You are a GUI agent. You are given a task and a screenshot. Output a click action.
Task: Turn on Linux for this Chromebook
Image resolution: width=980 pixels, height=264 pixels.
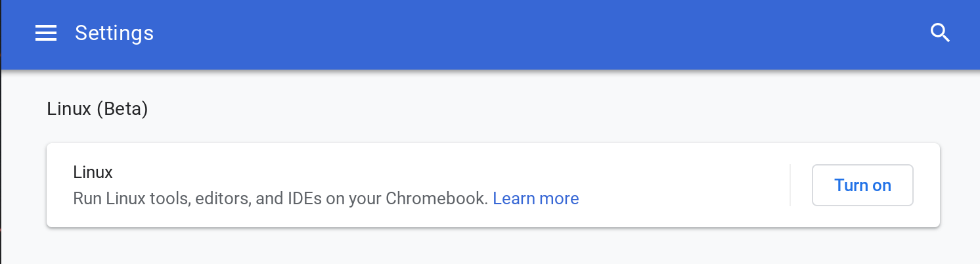pyautogui.click(x=862, y=185)
